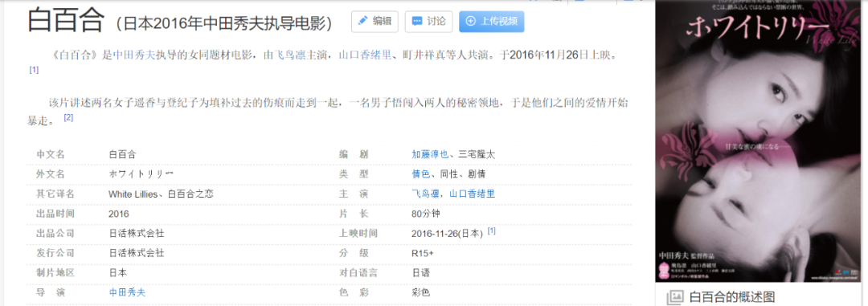This screenshot has height=306, width=868.
Task: Open the 加藤淳也 screenwriter link
Action: click(429, 154)
